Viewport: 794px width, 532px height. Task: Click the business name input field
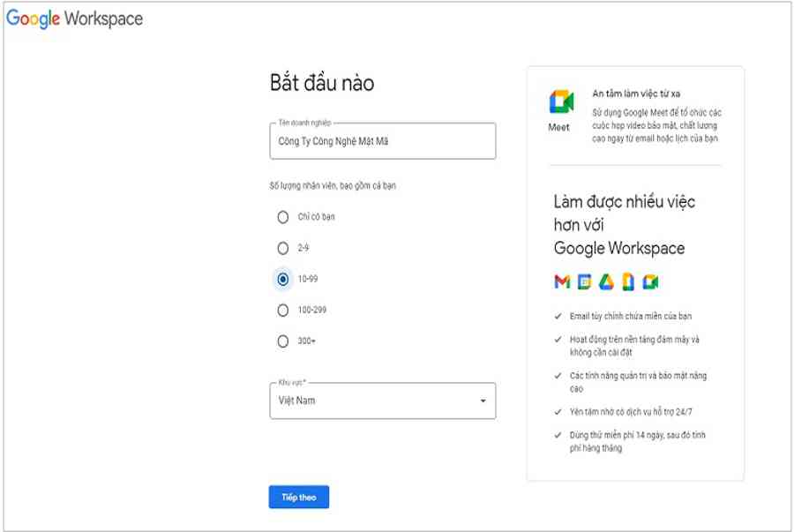(383, 141)
